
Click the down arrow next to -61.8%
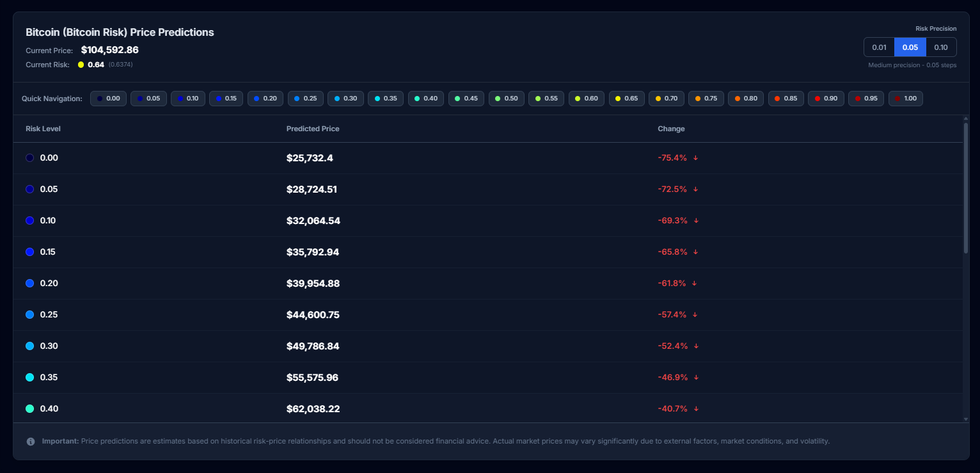tap(694, 284)
